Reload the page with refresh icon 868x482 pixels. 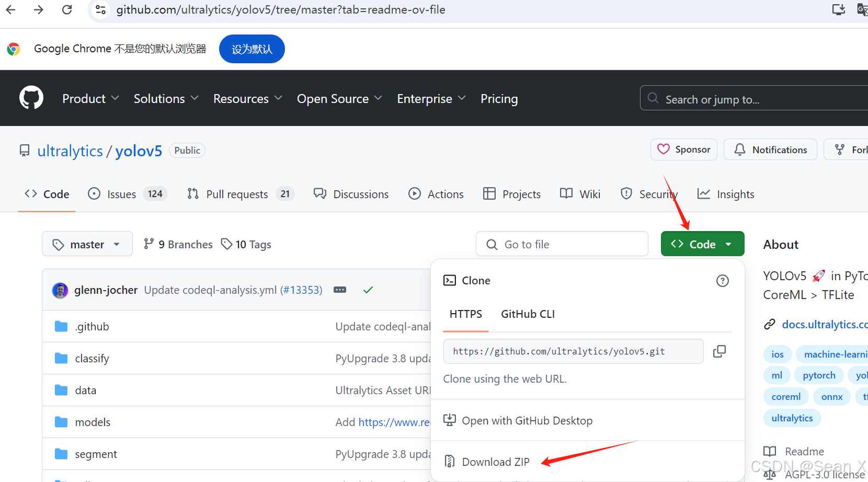click(x=67, y=9)
